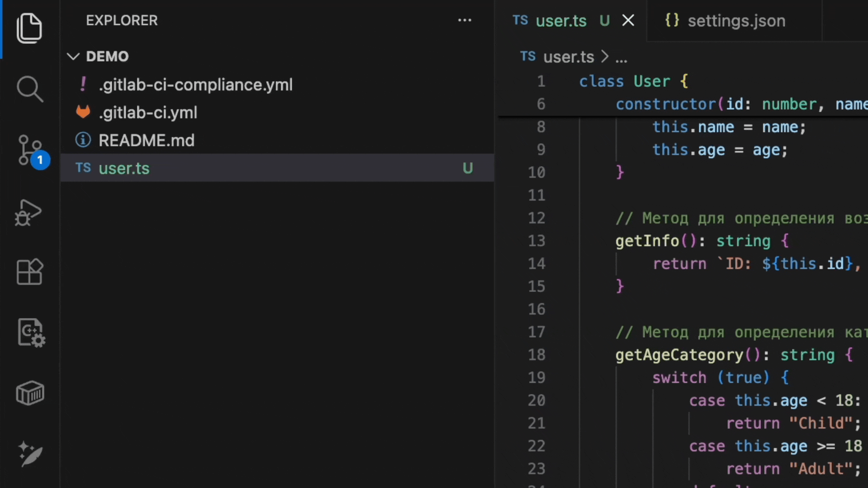The width and height of the screenshot is (868, 488).
Task: Open the Explorer view in activity bar
Action: 29,28
